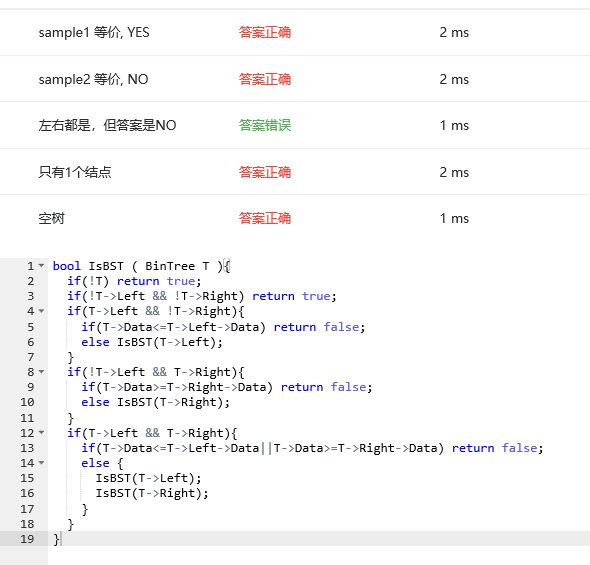This screenshot has height=565, width=590.
Task: Click 'else IsBST(T->Right);' on line 10
Action: pyautogui.click(x=155, y=402)
